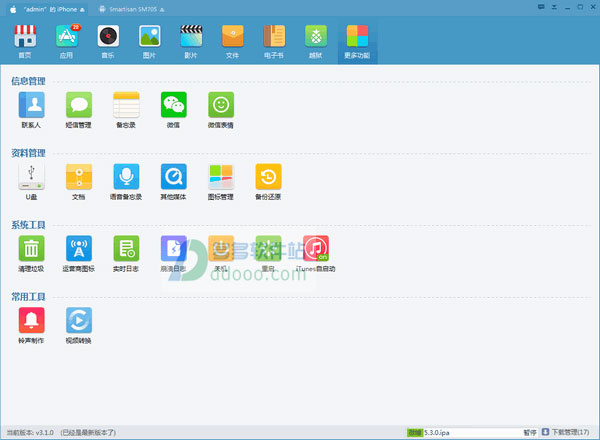Click 暂停 to pause the download

[530, 432]
